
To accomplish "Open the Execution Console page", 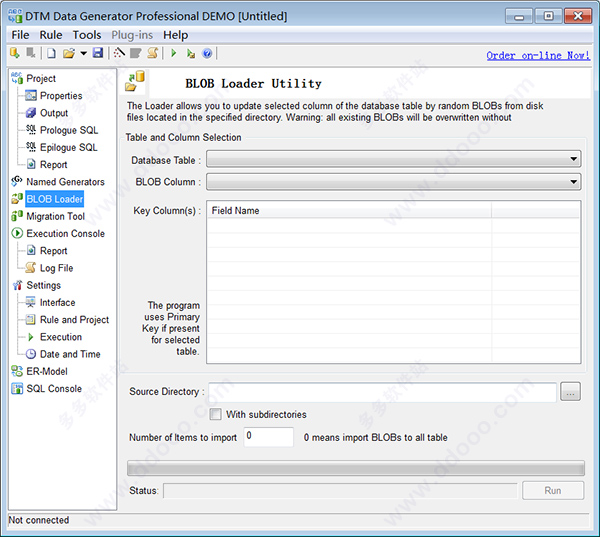I will tap(65, 233).
